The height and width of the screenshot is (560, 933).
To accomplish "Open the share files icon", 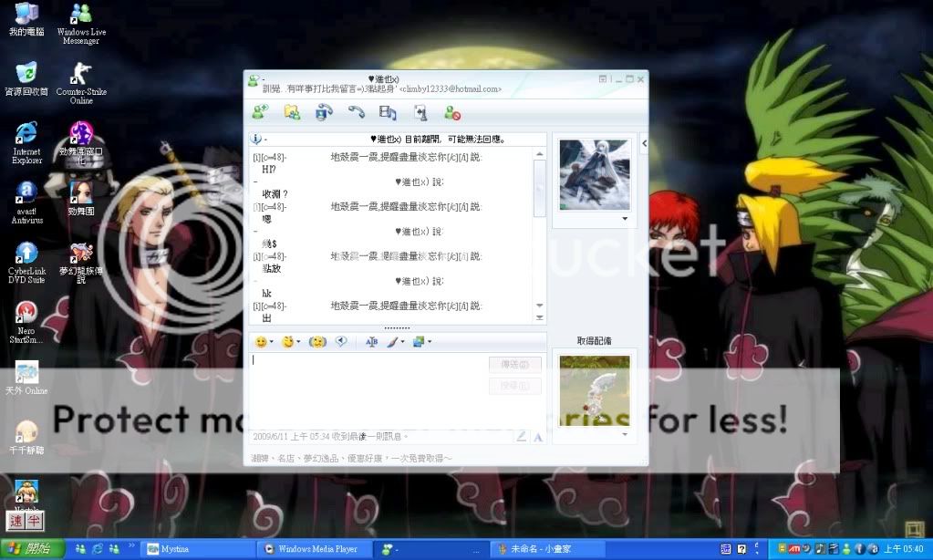I will (292, 112).
